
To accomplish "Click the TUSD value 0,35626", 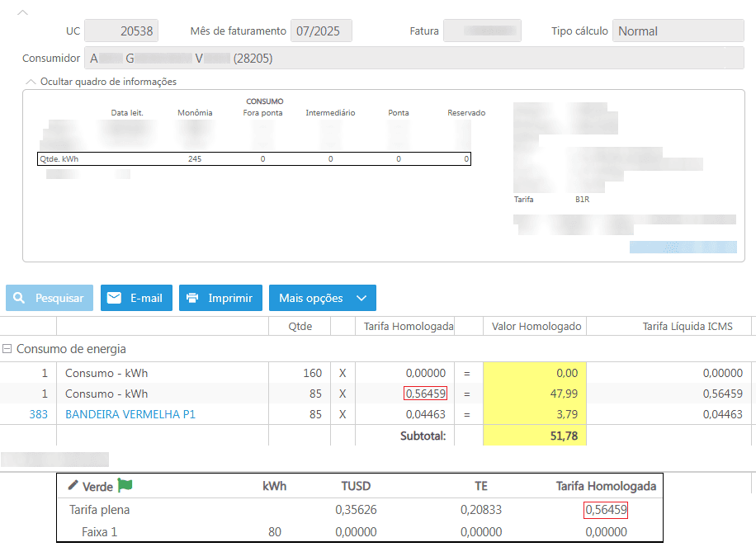I will 356,510.
